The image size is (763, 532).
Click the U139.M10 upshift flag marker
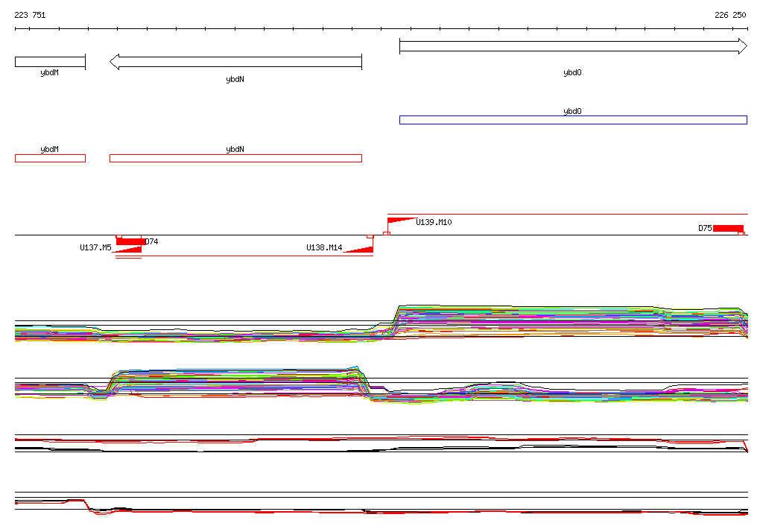[x=402, y=221]
